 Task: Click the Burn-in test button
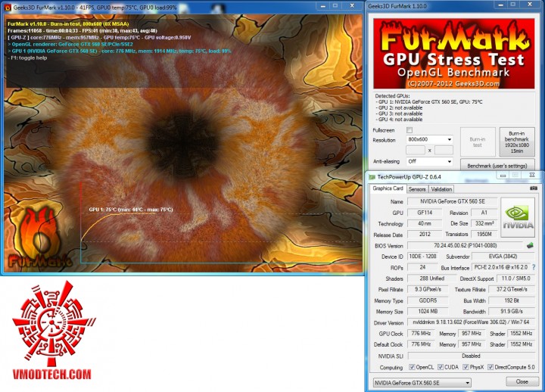tap(478, 142)
